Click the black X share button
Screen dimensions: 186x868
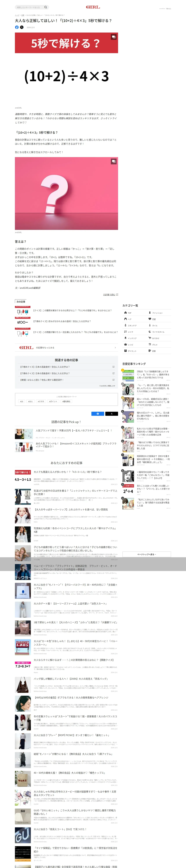pyautogui.click(x=111, y=414)
